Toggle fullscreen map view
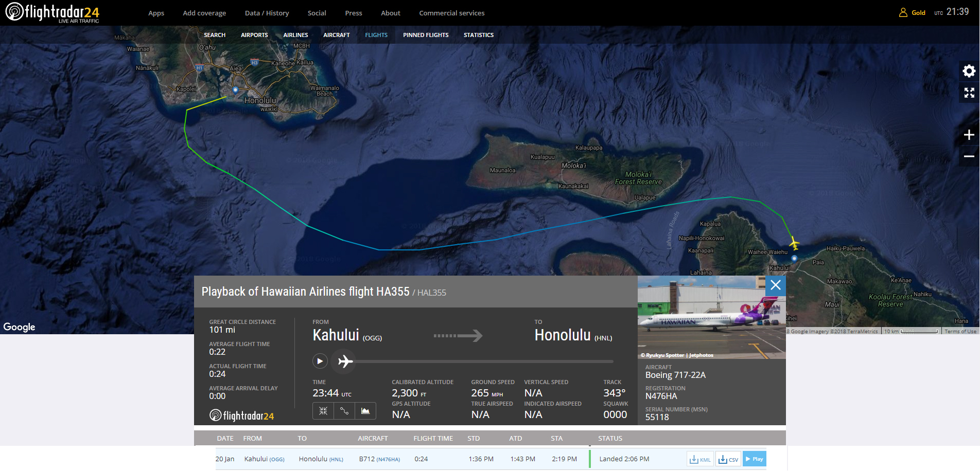Screen dimensions: 980x471 click(x=969, y=93)
